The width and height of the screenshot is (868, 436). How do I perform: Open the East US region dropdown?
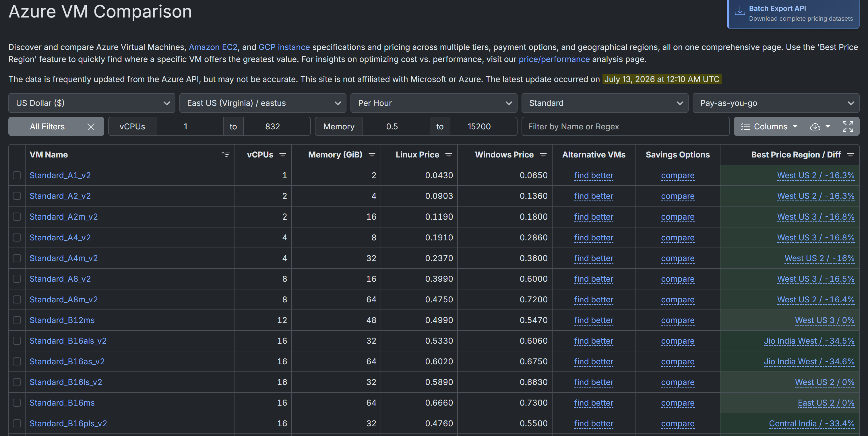coord(263,103)
